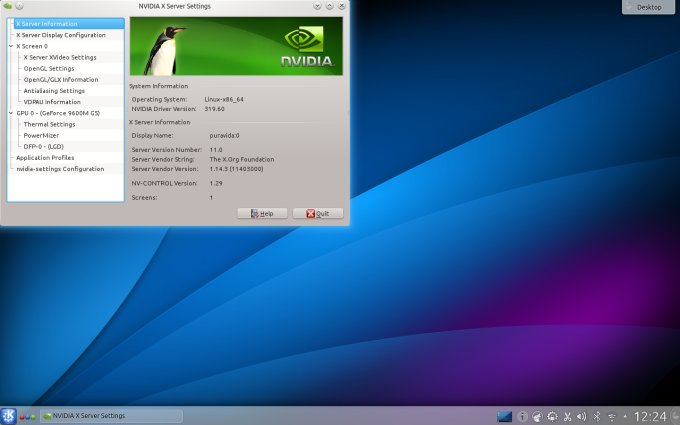
Task: Click the NVIDIA icon in window title bar
Action: (x=7, y=6)
